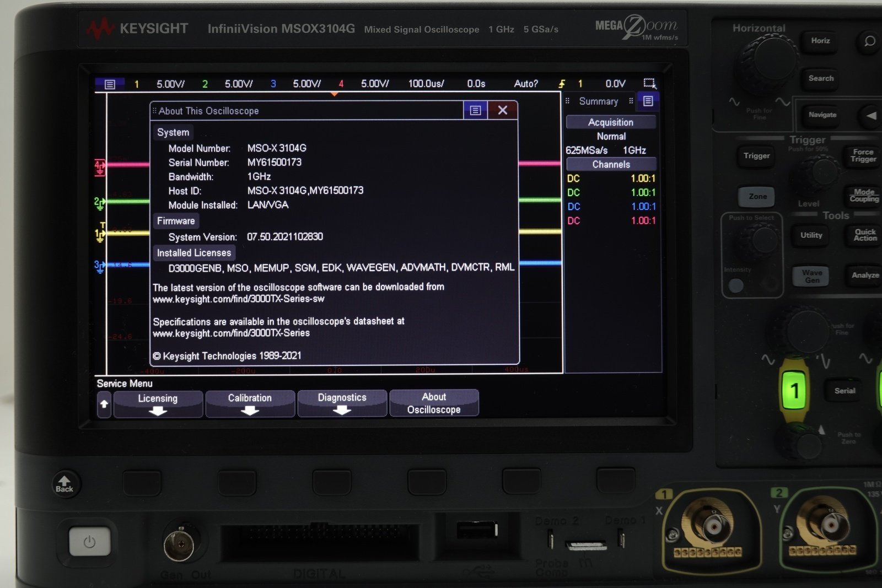Tap the navigate play-back arrow key

870,116
